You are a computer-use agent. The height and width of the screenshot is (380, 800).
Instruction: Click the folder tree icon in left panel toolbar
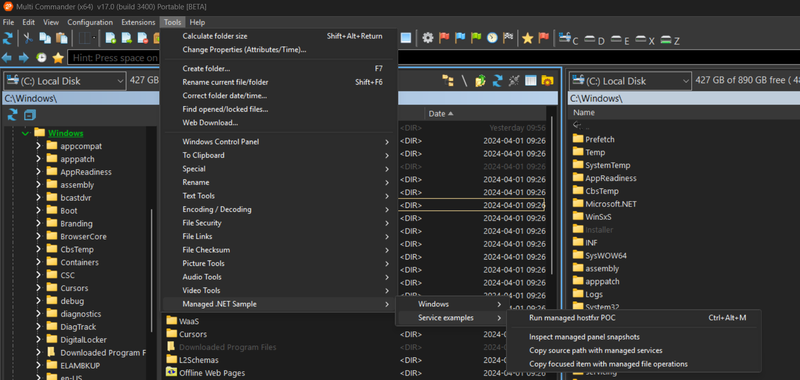447,81
